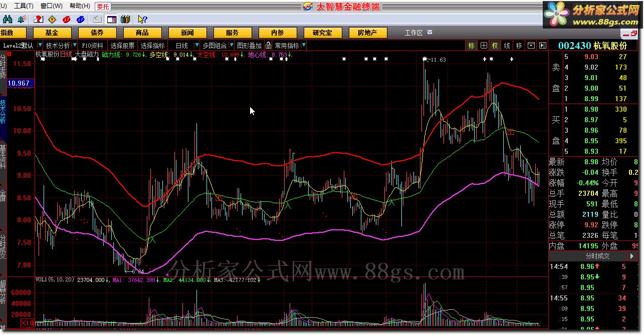This screenshot has width=644, height=335.
Task: Click the 选择股票 button
Action: [123, 46]
